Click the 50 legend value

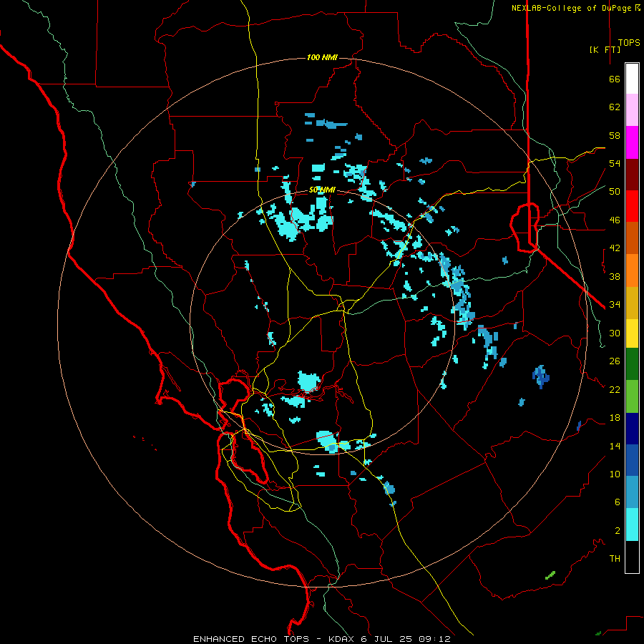click(x=615, y=192)
